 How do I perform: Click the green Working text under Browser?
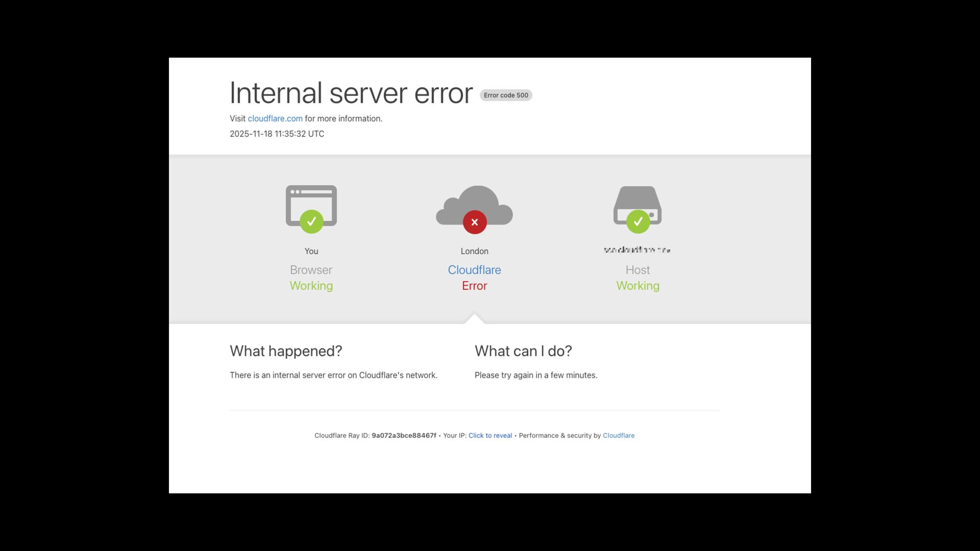pos(311,286)
